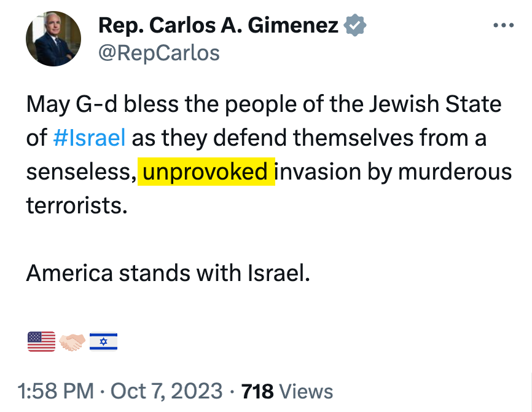The image size is (532, 412).
Task: Open the Rep. Carlos A. Gimenez profile name
Action: click(x=219, y=26)
